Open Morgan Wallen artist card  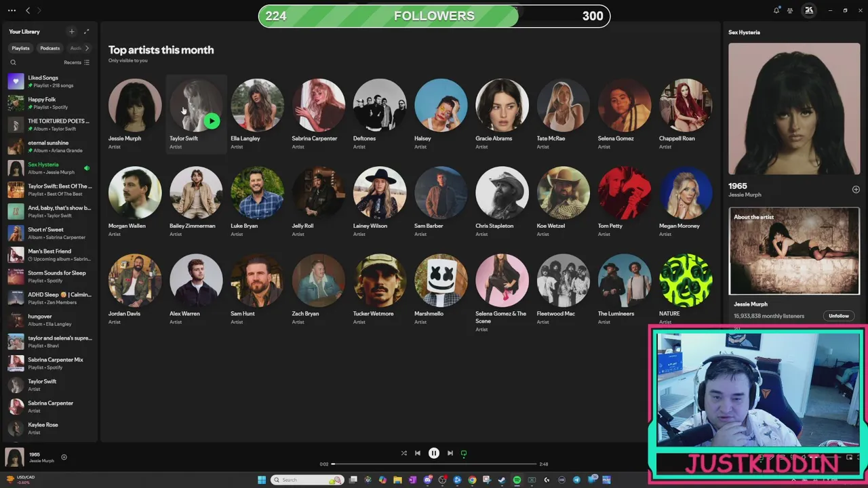(135, 201)
